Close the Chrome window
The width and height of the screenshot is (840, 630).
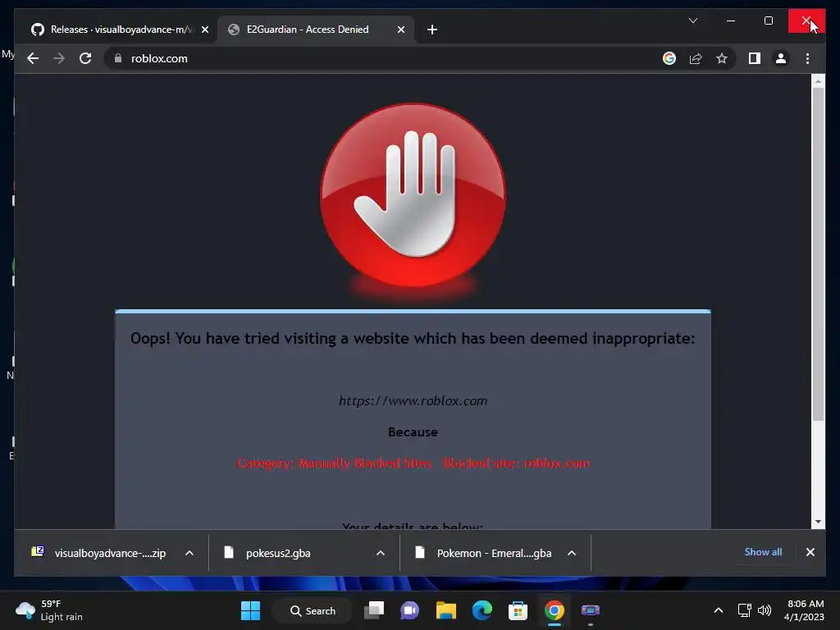tap(806, 21)
